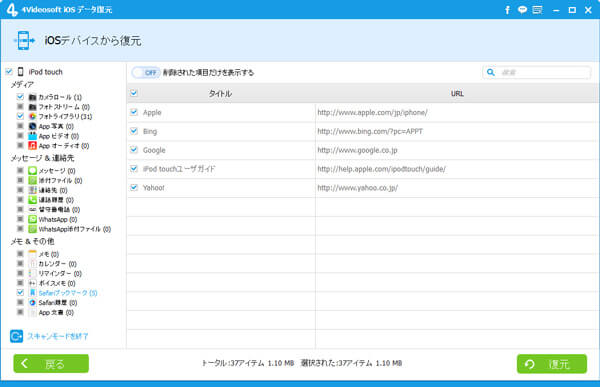The height and width of the screenshot is (387, 600).
Task: Click the Safari履歴 icon
Action: 33,302
